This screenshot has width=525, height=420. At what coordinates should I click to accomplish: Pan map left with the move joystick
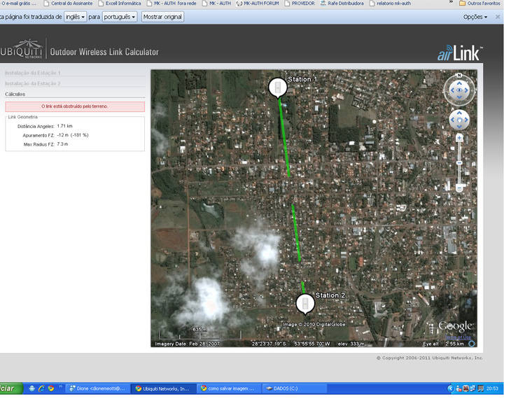coord(452,120)
